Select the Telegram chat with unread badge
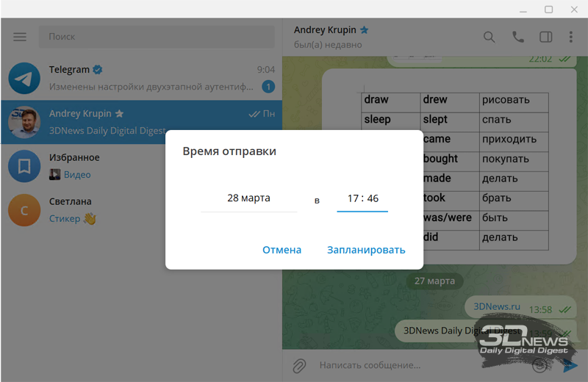Screen dimensions: 588x382 (x=147, y=78)
